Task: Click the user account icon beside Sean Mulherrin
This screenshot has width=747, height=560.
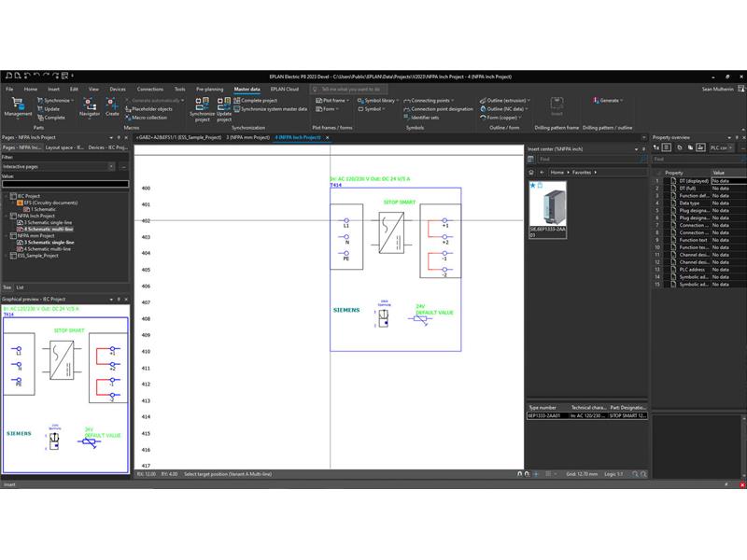Action: pos(740,89)
